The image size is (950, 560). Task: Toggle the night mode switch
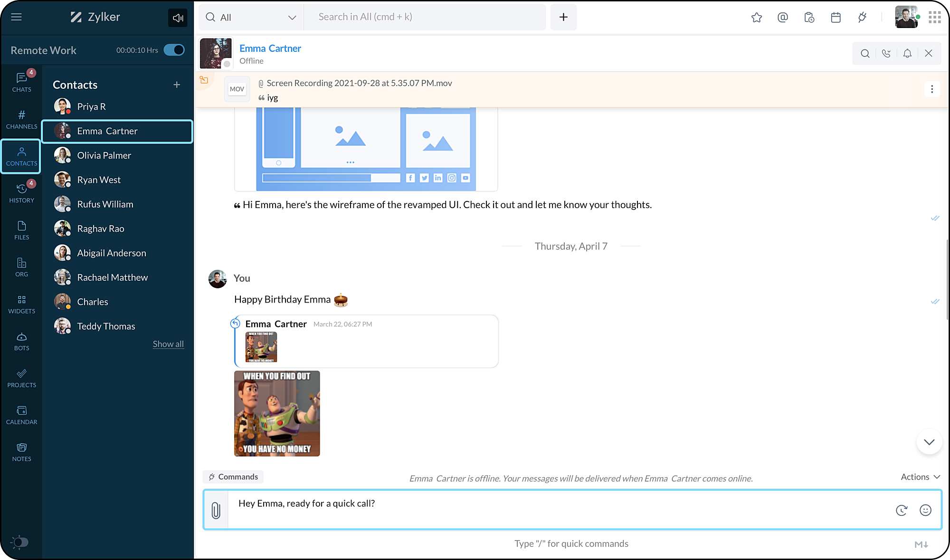pos(20,542)
